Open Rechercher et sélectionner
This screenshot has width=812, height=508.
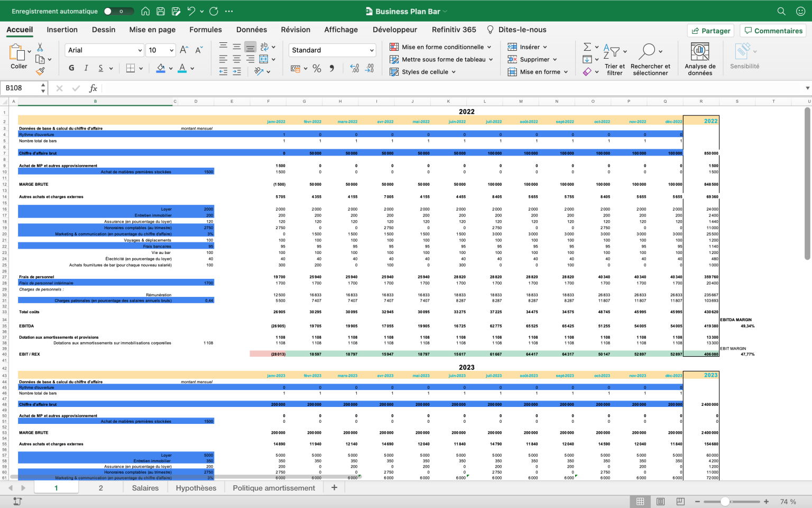pyautogui.click(x=650, y=57)
